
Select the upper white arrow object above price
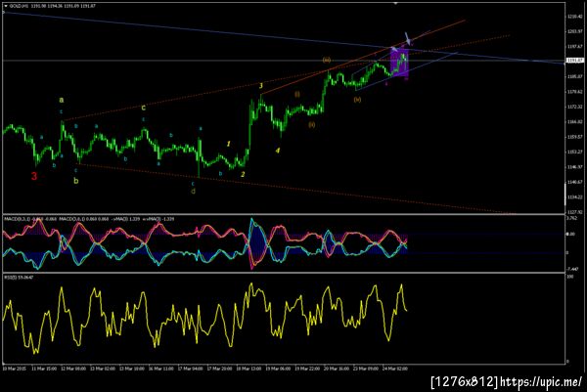(x=408, y=38)
